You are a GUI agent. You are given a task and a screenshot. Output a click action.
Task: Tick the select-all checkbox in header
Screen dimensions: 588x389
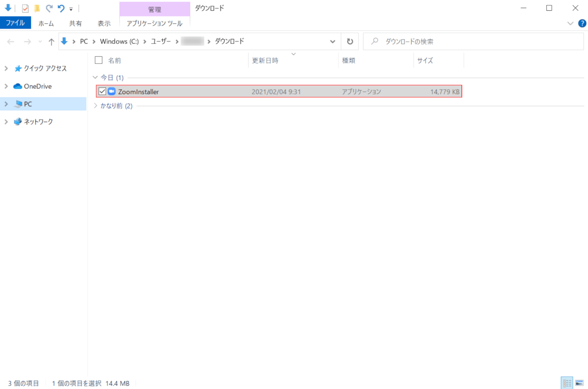[99, 60]
